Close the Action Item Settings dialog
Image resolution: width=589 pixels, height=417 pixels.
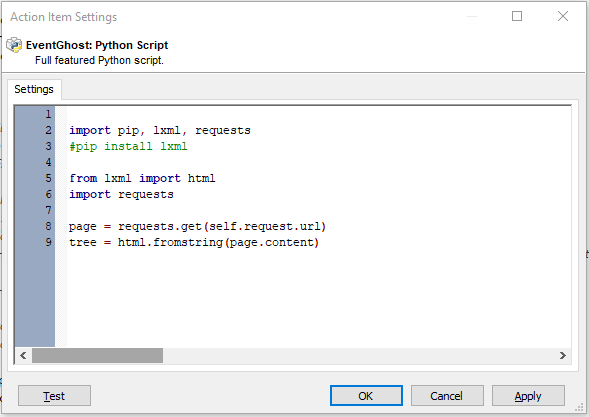click(x=563, y=16)
